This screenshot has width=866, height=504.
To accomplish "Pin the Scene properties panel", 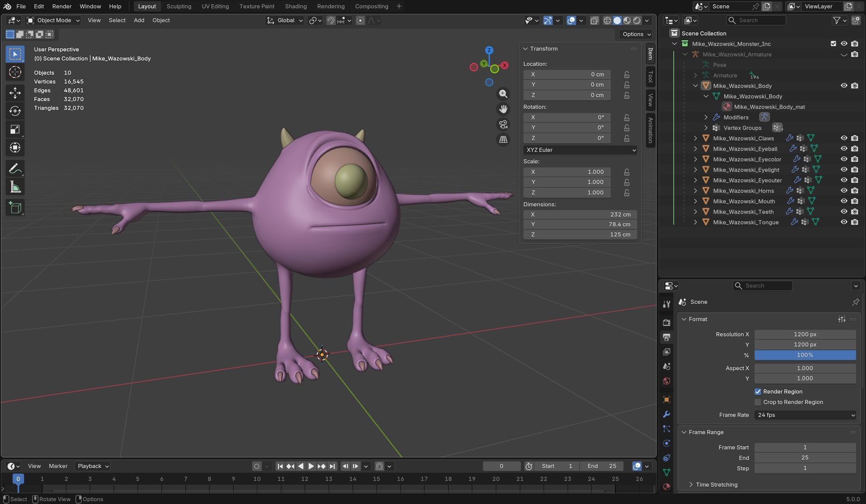I will click(x=855, y=302).
